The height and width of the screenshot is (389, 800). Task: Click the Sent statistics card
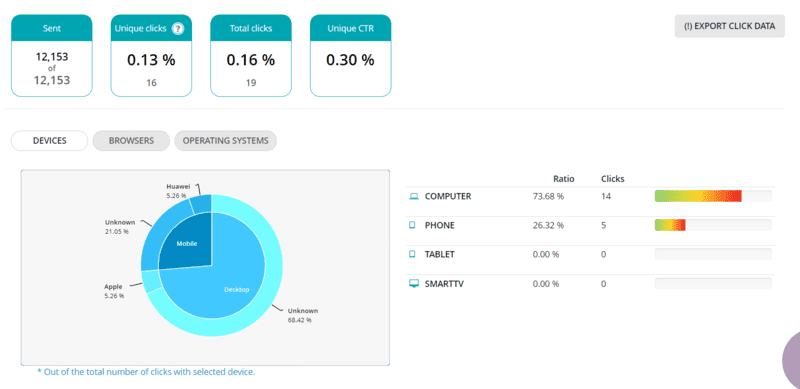tap(52, 55)
